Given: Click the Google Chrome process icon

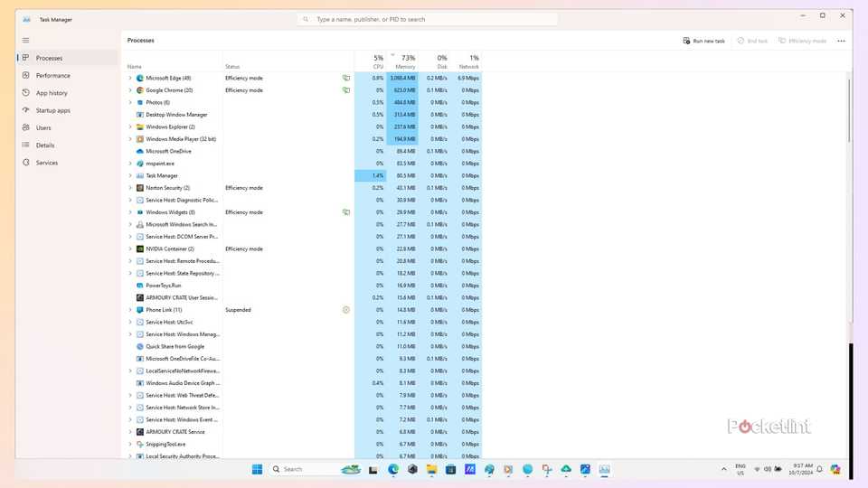Looking at the screenshot, I should (140, 90).
